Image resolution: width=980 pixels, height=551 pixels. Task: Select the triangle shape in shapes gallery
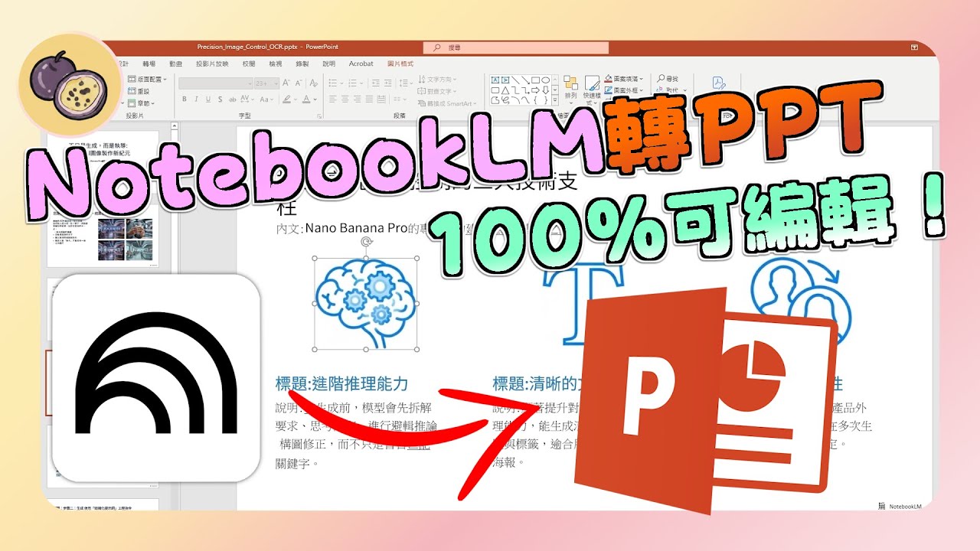(505, 90)
